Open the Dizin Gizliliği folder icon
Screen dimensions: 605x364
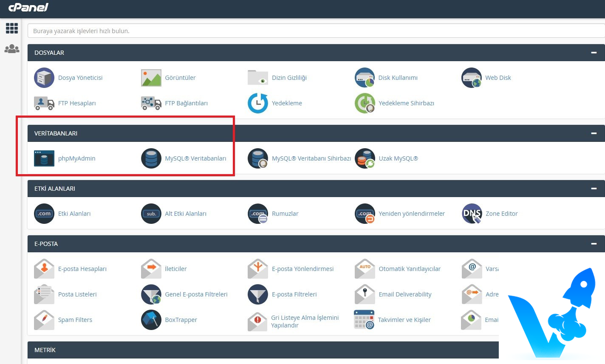[258, 78]
